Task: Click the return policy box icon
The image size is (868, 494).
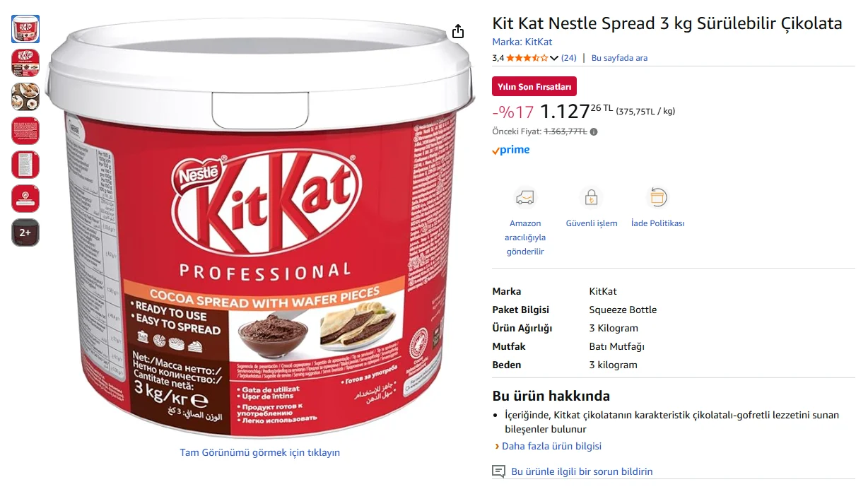Action: tap(657, 197)
